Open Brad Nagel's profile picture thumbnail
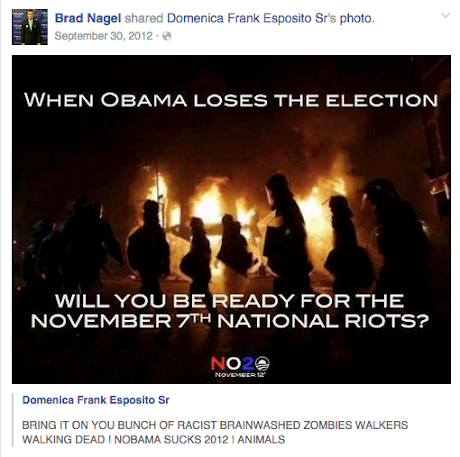Screen dimensions: 460x457 [x=30, y=27]
